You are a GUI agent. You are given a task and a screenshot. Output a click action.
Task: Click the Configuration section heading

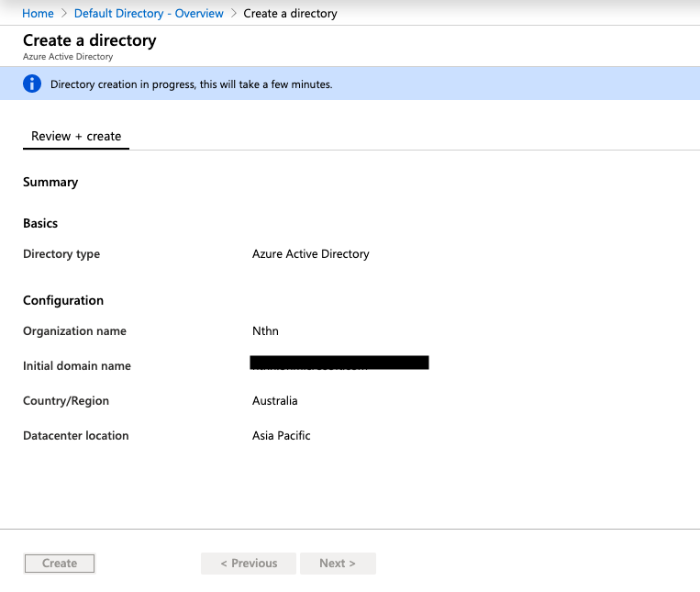click(63, 300)
